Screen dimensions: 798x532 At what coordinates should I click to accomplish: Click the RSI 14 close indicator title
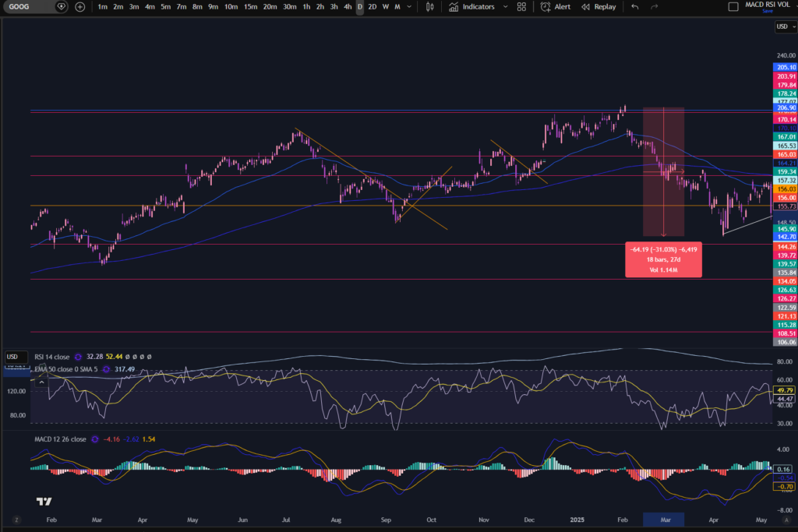click(x=52, y=357)
